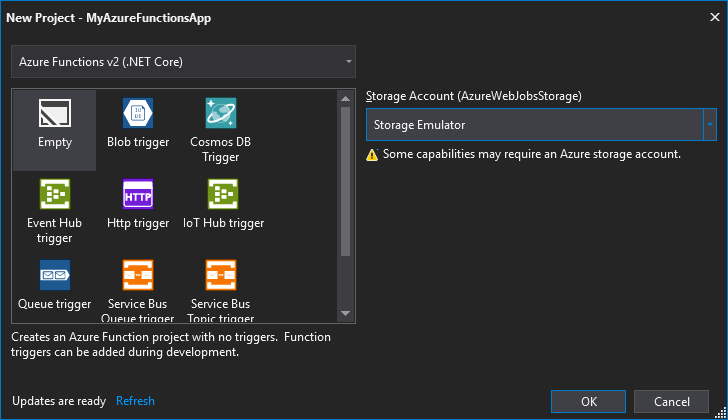
Task: Click the scroll up arrow in template list
Action: coord(345,98)
